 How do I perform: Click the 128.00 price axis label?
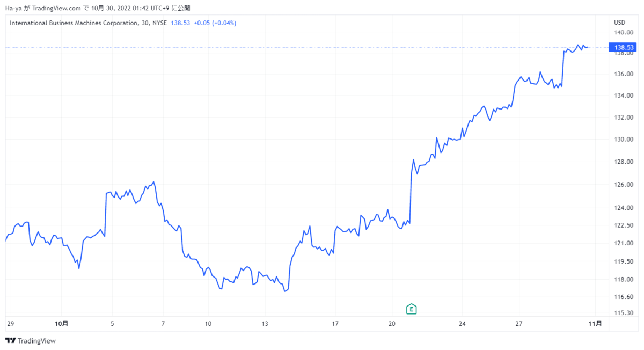[624, 162]
